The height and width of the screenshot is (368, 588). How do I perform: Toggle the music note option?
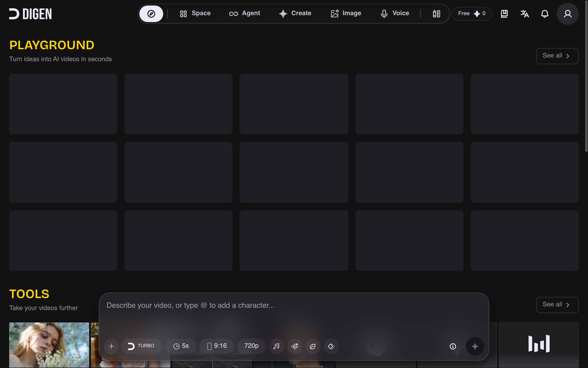click(277, 346)
